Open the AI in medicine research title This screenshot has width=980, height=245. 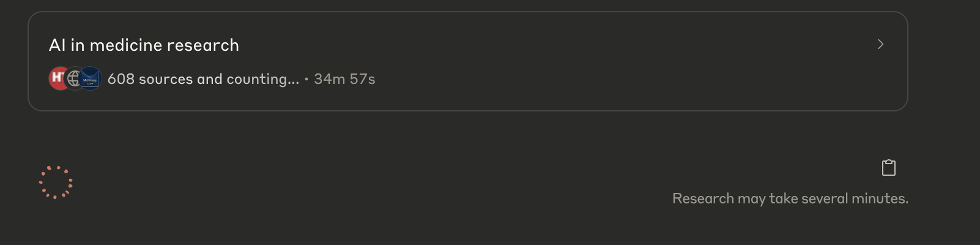pyautogui.click(x=144, y=45)
